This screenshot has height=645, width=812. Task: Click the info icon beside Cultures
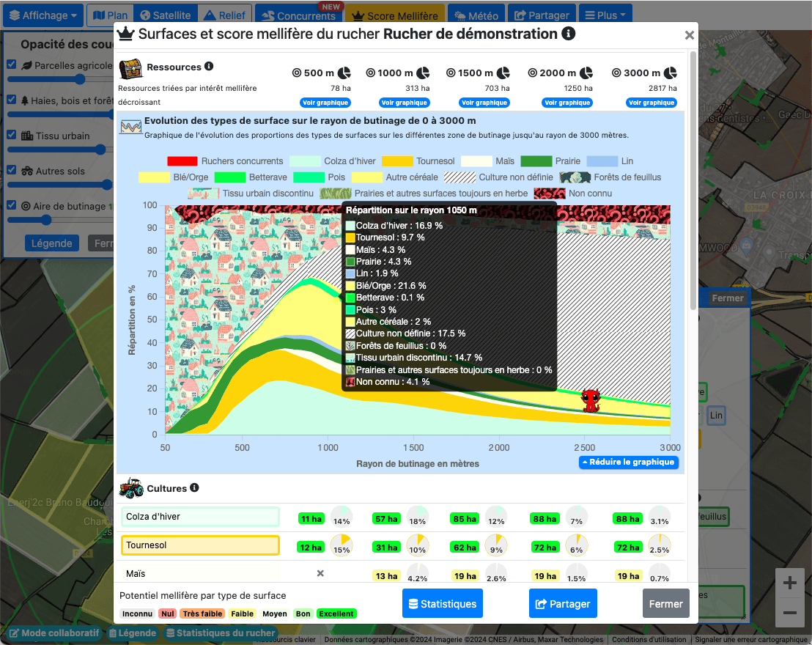pos(194,487)
